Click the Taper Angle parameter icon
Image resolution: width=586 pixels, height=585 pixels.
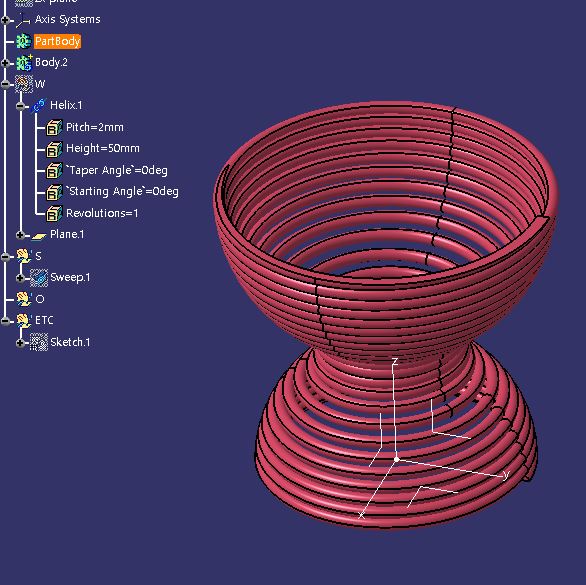pyautogui.click(x=54, y=170)
